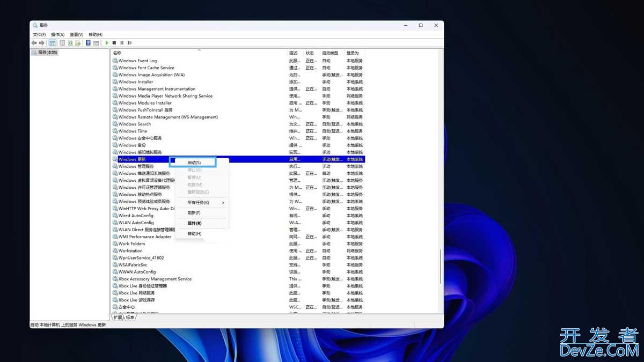Open the 查看(V) menu

tap(76, 34)
